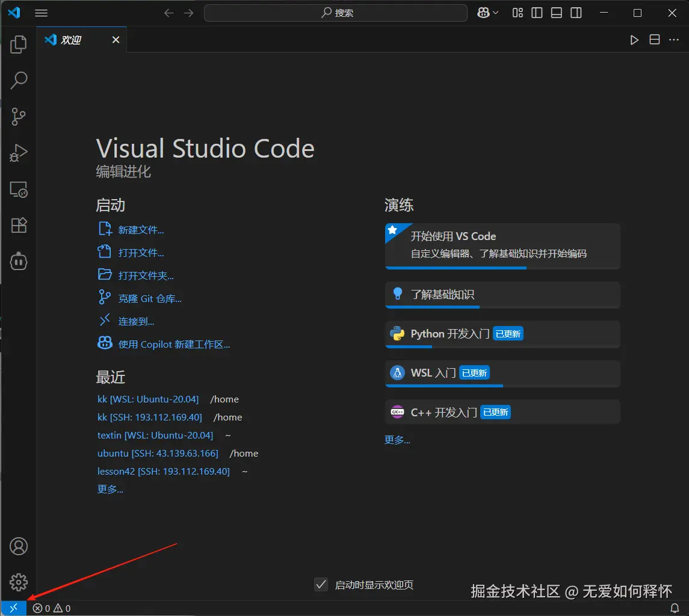
Task: Click the folder icon beside 打开文件夹
Action: click(105, 274)
